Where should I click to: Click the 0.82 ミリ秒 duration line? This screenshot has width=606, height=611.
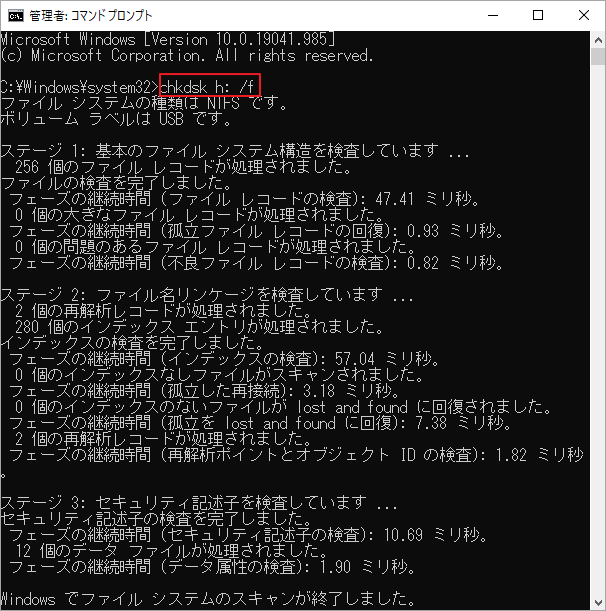(256, 263)
